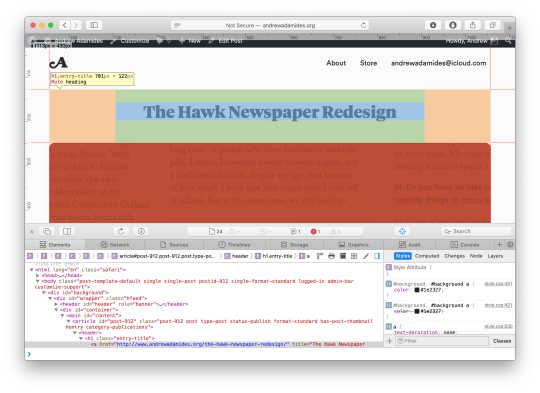Click the Safari address bar
540x393 pixels.
pyautogui.click(x=270, y=25)
